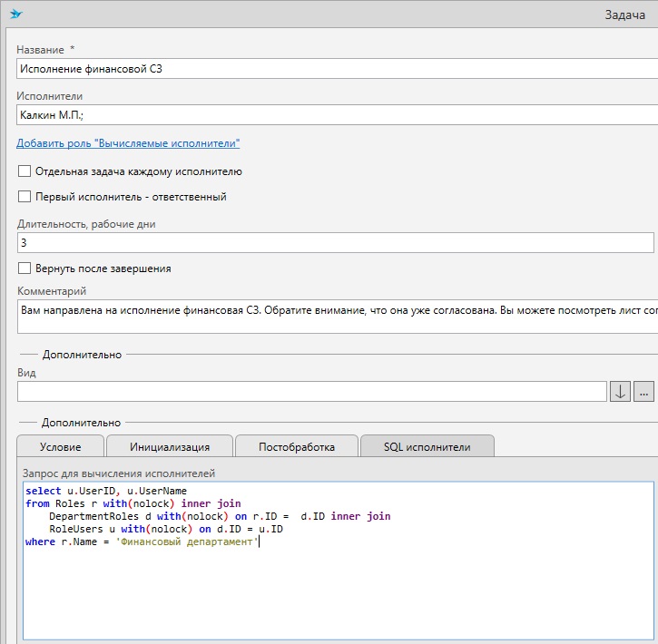The height and width of the screenshot is (644, 658).
Task: Activate the 'SQL исполнители' tab
Action: pyautogui.click(x=427, y=446)
